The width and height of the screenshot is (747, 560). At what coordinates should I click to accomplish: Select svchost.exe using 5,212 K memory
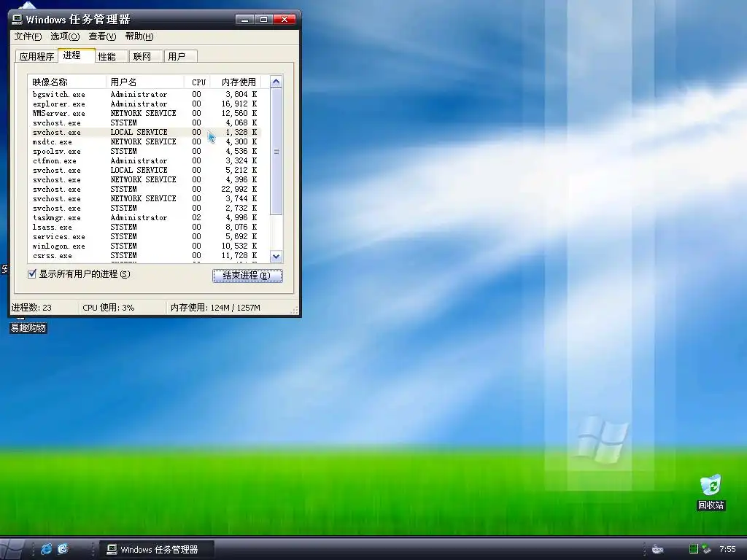pos(145,170)
